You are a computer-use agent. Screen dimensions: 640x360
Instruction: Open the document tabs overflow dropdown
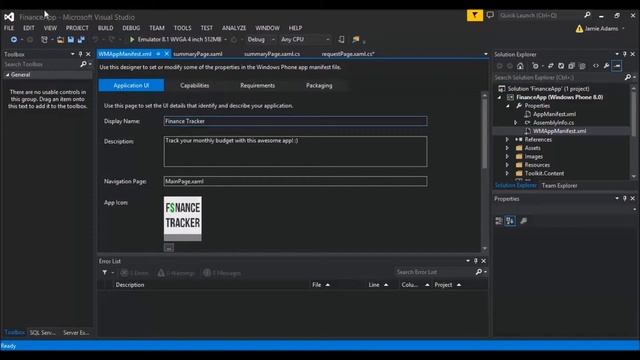tap(486, 54)
